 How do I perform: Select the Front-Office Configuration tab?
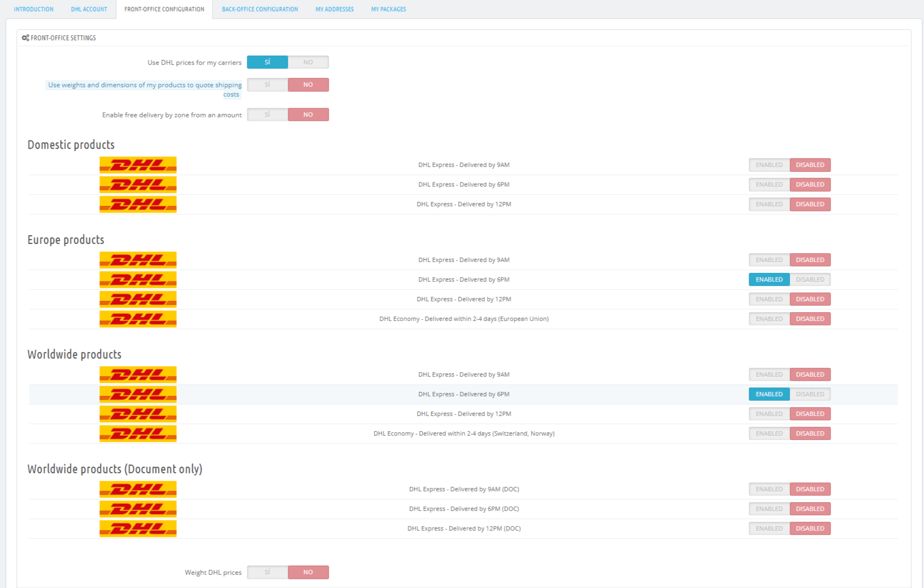(x=164, y=9)
